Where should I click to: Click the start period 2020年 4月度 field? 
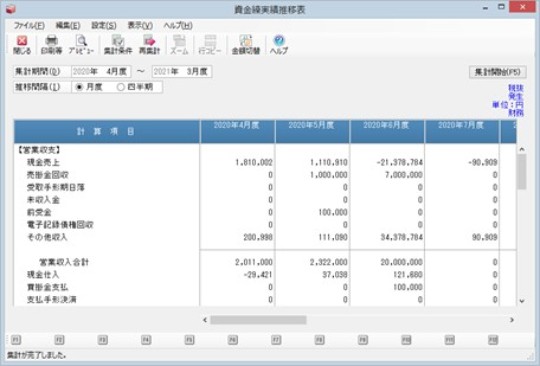[x=101, y=72]
